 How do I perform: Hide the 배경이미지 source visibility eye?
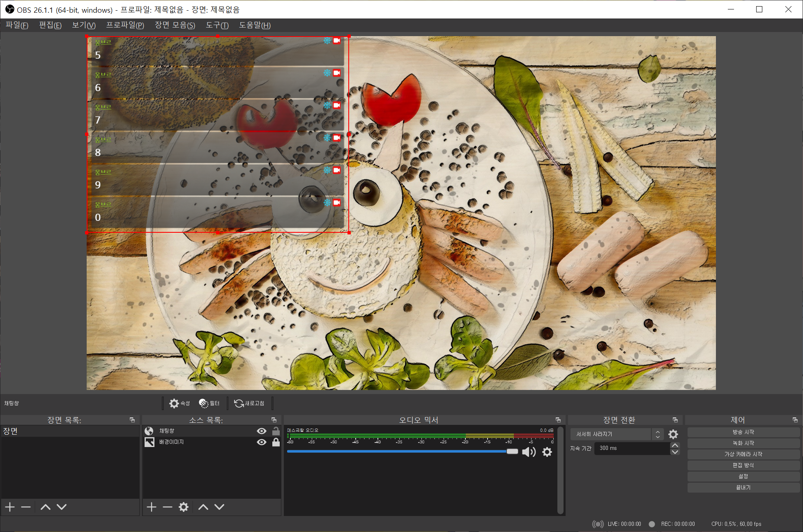point(261,442)
